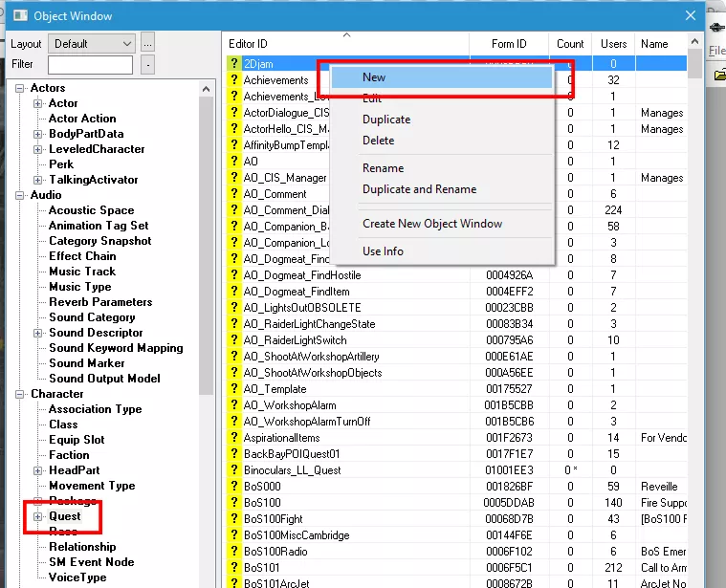Select Duplicate and Rename menu entry
This screenshot has height=588, width=726.
pyautogui.click(x=419, y=189)
